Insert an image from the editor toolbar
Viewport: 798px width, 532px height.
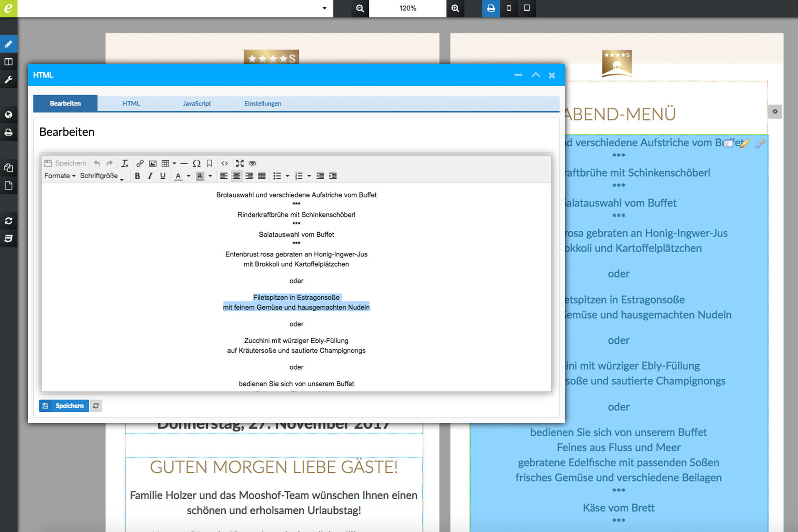[153, 163]
